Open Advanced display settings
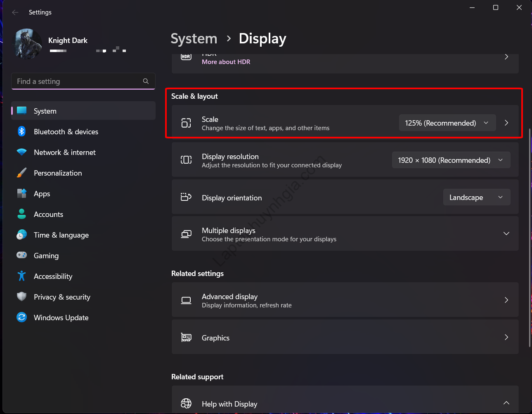Viewport: 532px width, 414px height. pos(345,300)
